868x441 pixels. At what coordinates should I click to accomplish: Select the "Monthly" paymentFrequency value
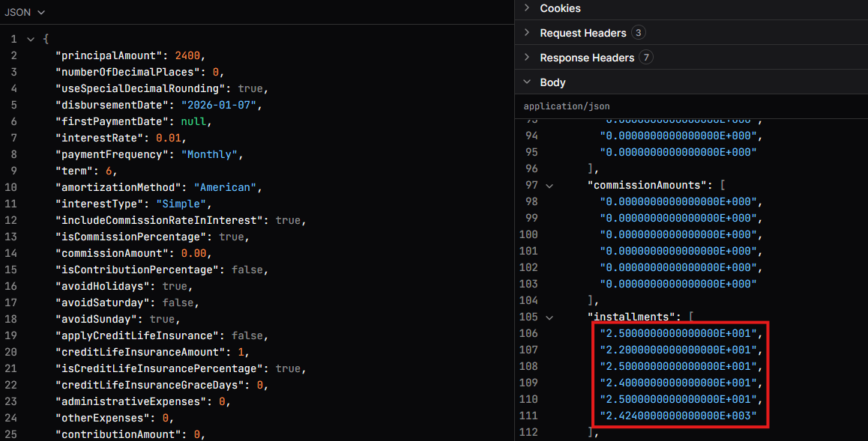pyautogui.click(x=213, y=154)
